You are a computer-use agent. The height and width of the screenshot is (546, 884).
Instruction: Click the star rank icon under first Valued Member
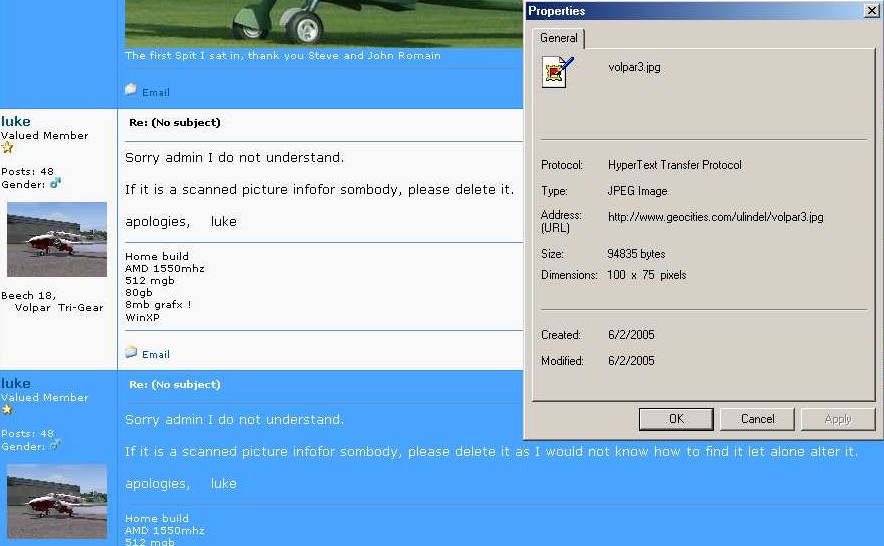7,148
